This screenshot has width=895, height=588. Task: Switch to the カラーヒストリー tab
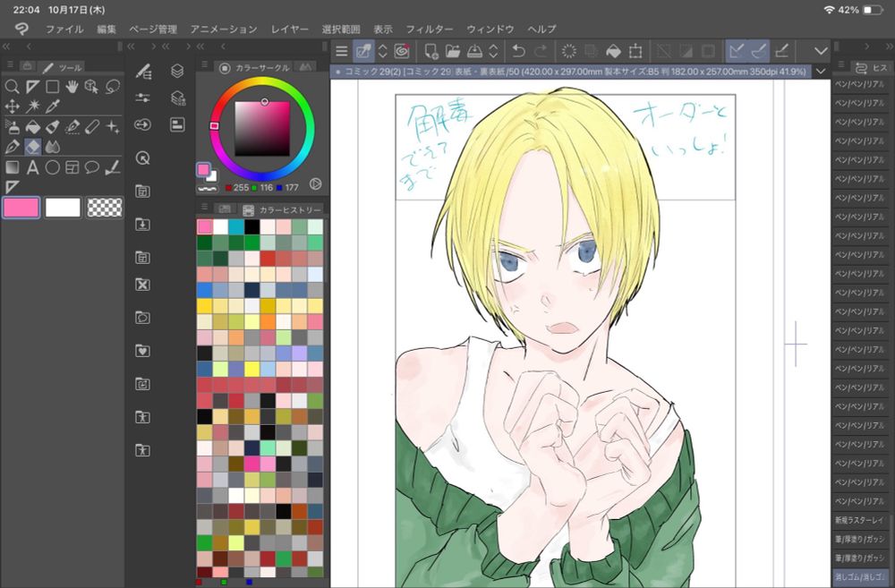coord(282,210)
